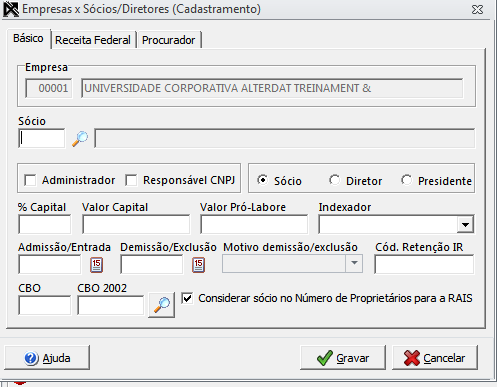Choose the Presidente radio option
This screenshot has width=497, height=387.
[x=406, y=180]
